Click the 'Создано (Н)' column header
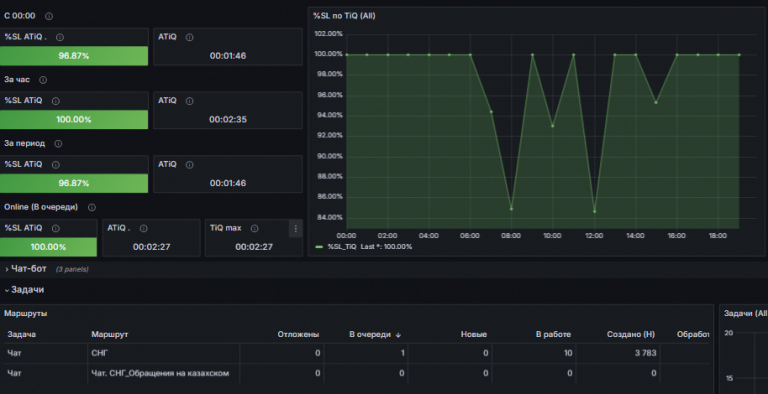 coord(630,334)
